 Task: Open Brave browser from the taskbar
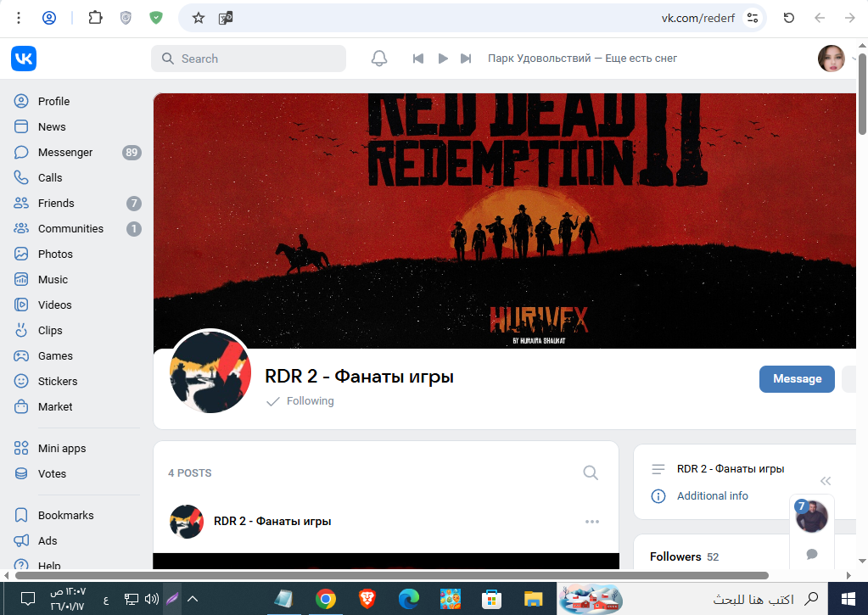(367, 599)
